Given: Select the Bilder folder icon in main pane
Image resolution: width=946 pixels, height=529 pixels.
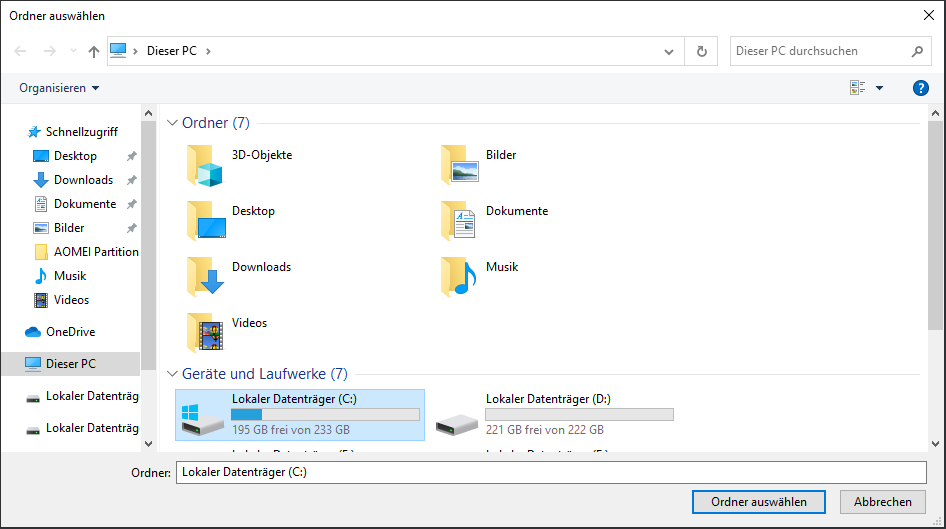Looking at the screenshot, I should click(460, 163).
